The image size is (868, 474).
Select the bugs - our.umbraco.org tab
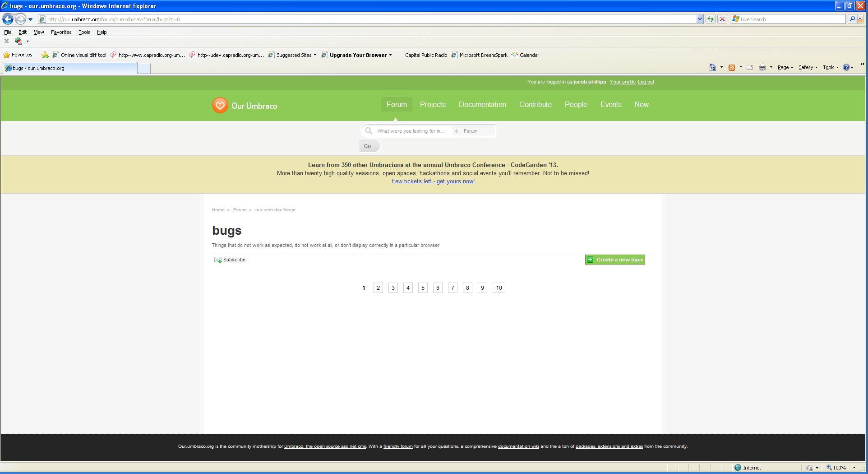69,68
